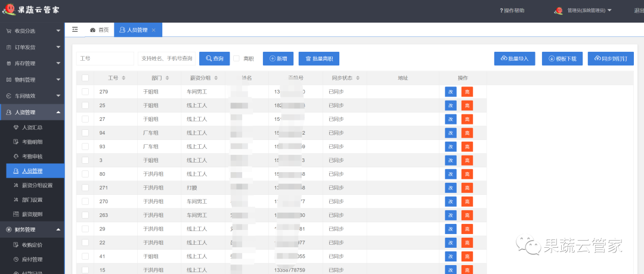The width and height of the screenshot is (644, 274).
Task: Click the 改 edit button for employee 279
Action: [x=450, y=92]
